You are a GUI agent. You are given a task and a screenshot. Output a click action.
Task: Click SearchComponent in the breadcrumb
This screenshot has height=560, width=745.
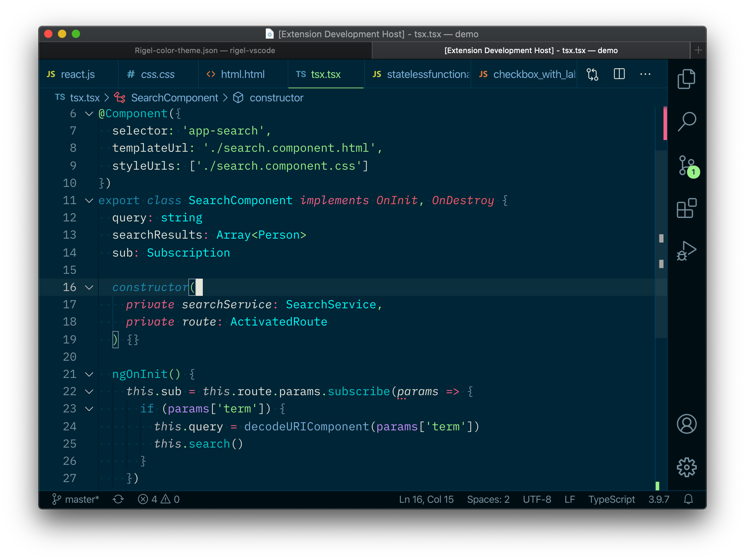pyautogui.click(x=174, y=98)
